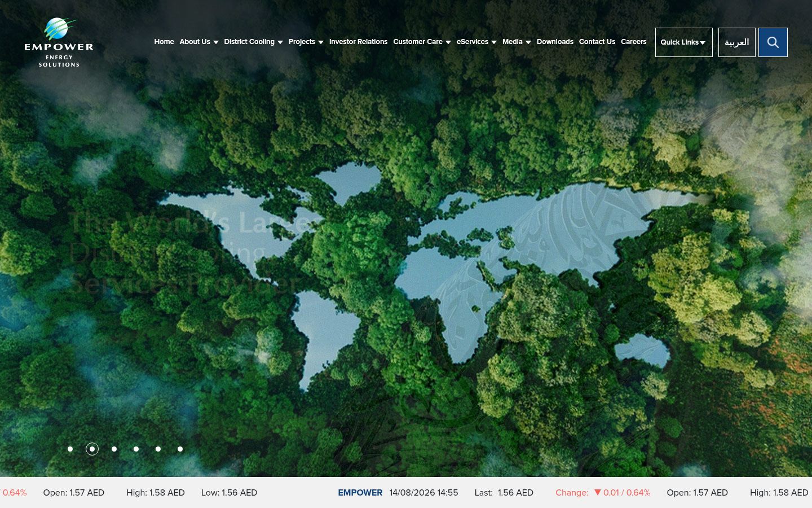The image size is (812, 508).
Task: Open the Customer Care dropdown
Action: point(422,42)
